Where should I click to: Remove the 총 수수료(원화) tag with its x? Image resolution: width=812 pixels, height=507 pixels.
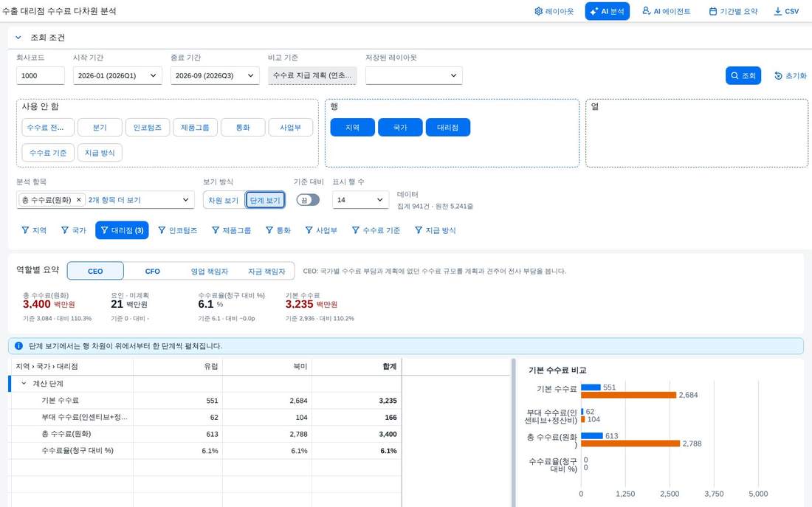pyautogui.click(x=79, y=200)
